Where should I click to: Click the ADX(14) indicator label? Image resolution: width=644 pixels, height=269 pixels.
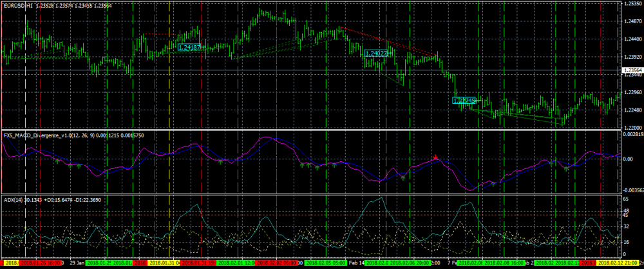pos(13,200)
